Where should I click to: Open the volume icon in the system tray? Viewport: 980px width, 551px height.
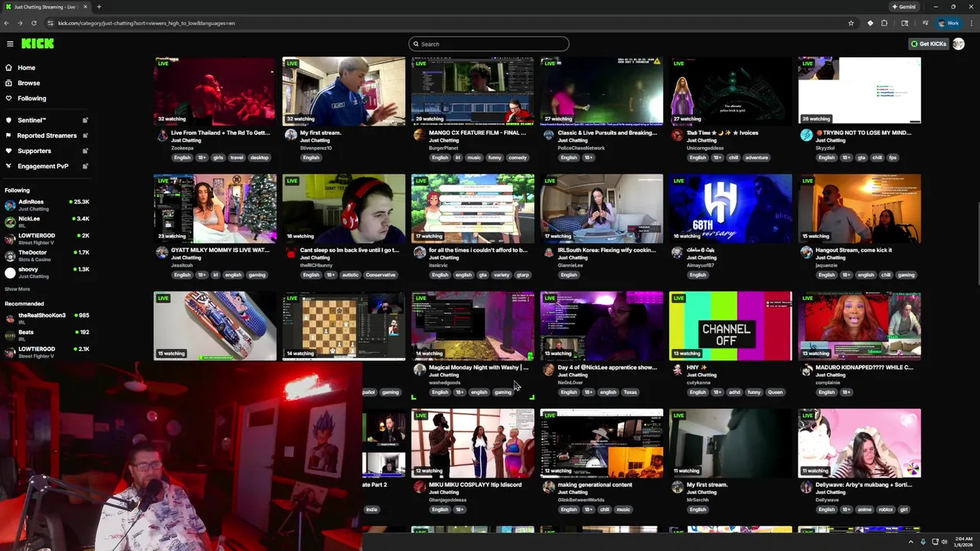point(944,542)
